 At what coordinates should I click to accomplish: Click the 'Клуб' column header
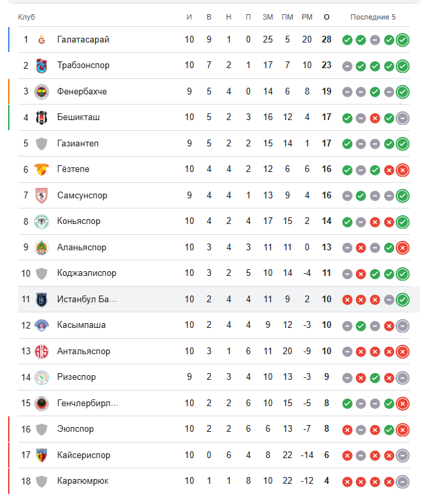click(27, 16)
